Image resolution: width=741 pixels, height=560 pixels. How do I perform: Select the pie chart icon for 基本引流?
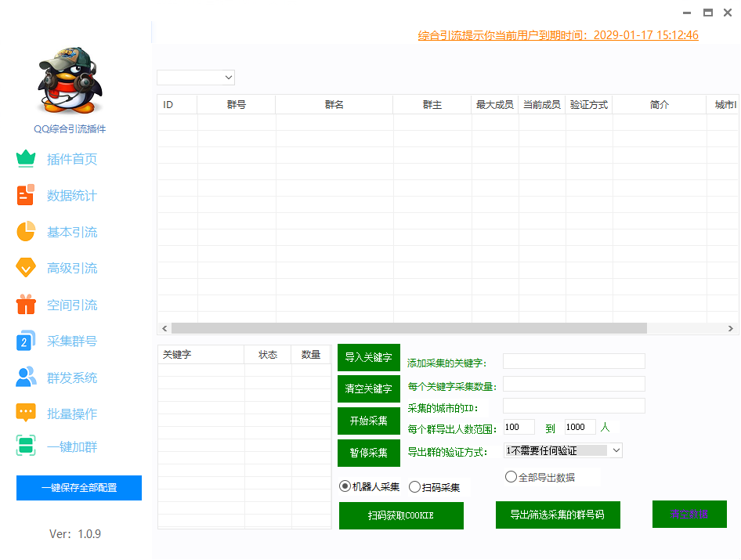pos(26,232)
